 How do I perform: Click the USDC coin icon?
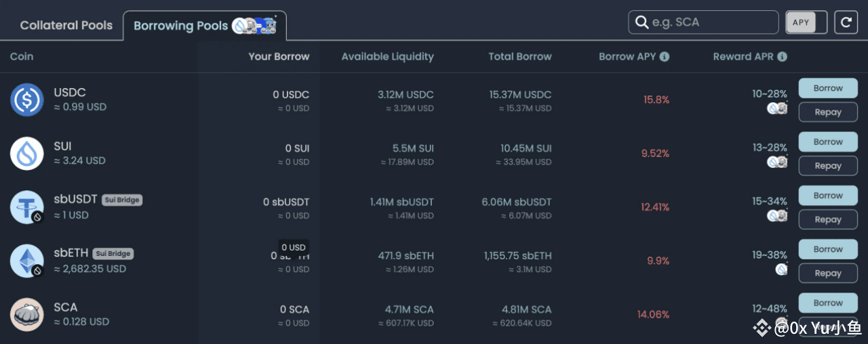(x=27, y=100)
